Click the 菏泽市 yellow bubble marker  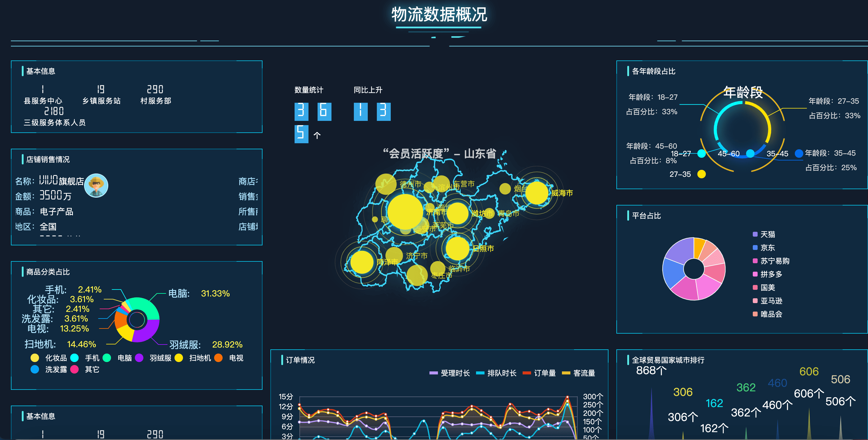click(361, 262)
